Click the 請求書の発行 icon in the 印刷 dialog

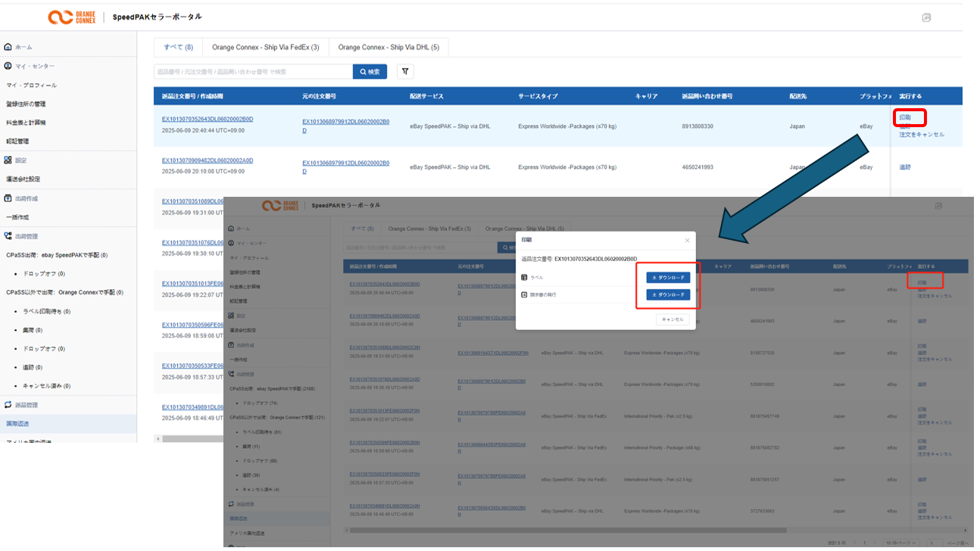pyautogui.click(x=524, y=294)
